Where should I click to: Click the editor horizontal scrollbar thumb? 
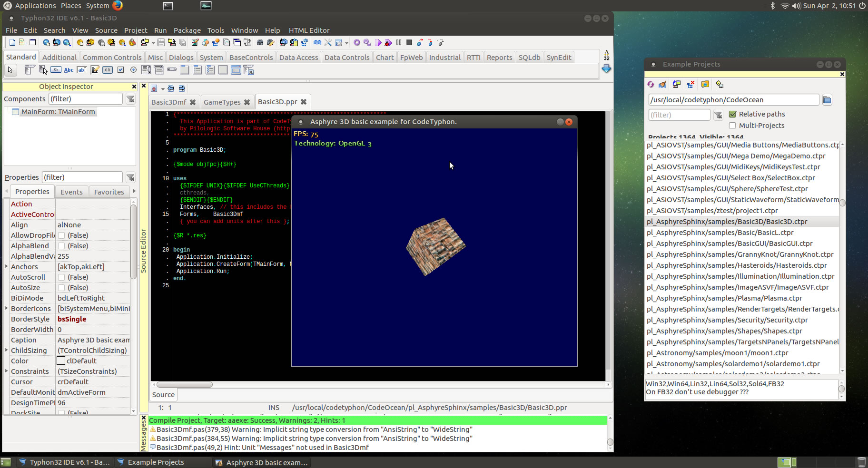[x=185, y=384]
